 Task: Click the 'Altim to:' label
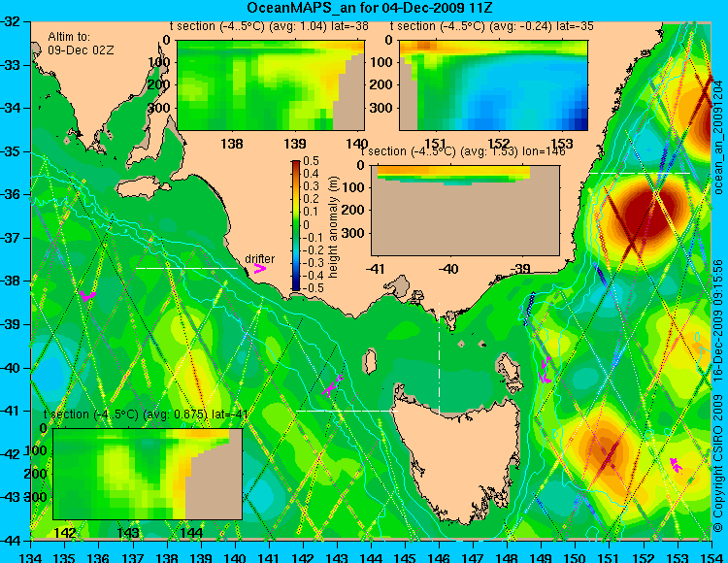point(69,37)
